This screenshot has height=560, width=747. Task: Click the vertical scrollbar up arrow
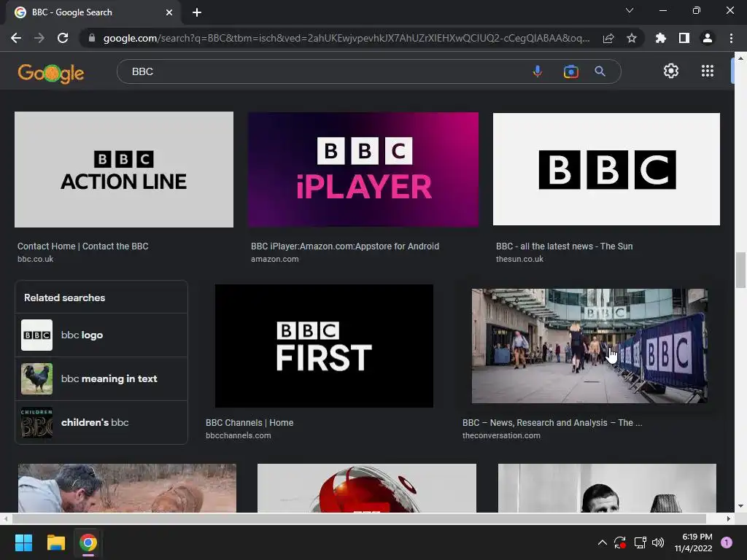[x=740, y=58]
